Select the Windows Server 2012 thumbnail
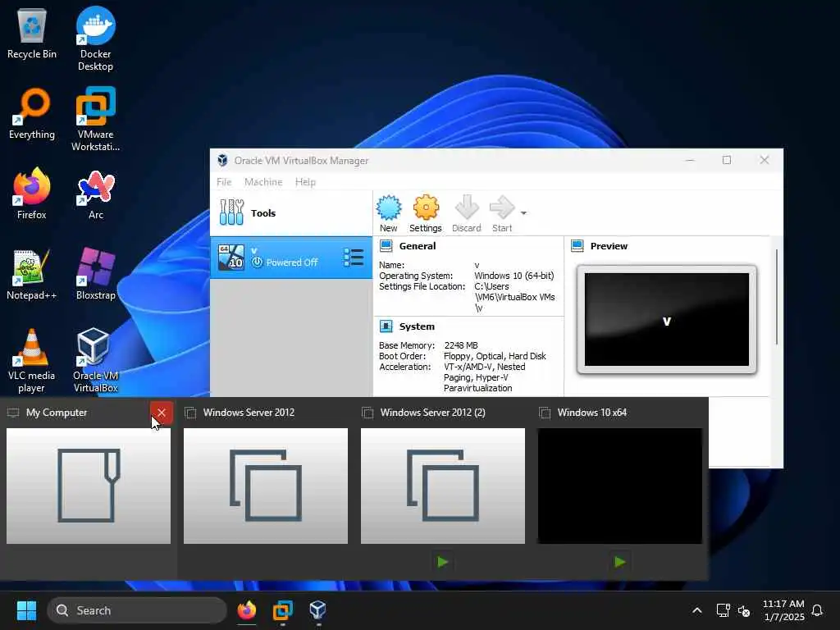 tap(266, 486)
